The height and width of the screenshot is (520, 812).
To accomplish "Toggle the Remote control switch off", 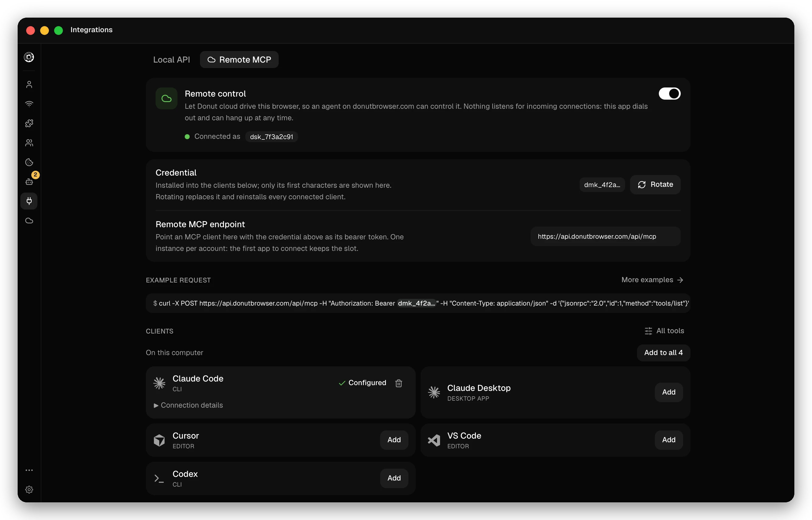I will click(x=669, y=94).
